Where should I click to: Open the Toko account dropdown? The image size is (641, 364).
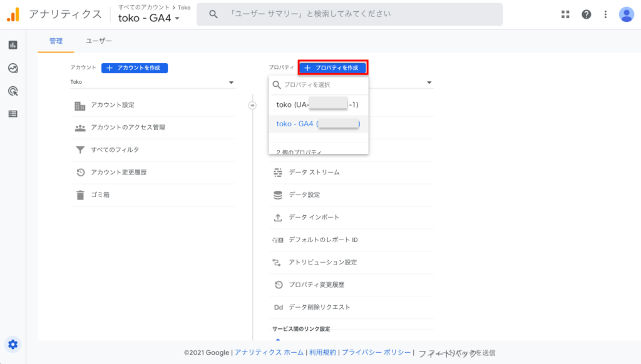(152, 82)
